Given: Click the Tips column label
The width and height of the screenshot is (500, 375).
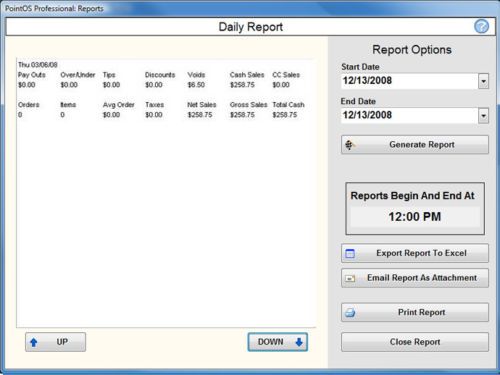Looking at the screenshot, I should [x=109, y=75].
